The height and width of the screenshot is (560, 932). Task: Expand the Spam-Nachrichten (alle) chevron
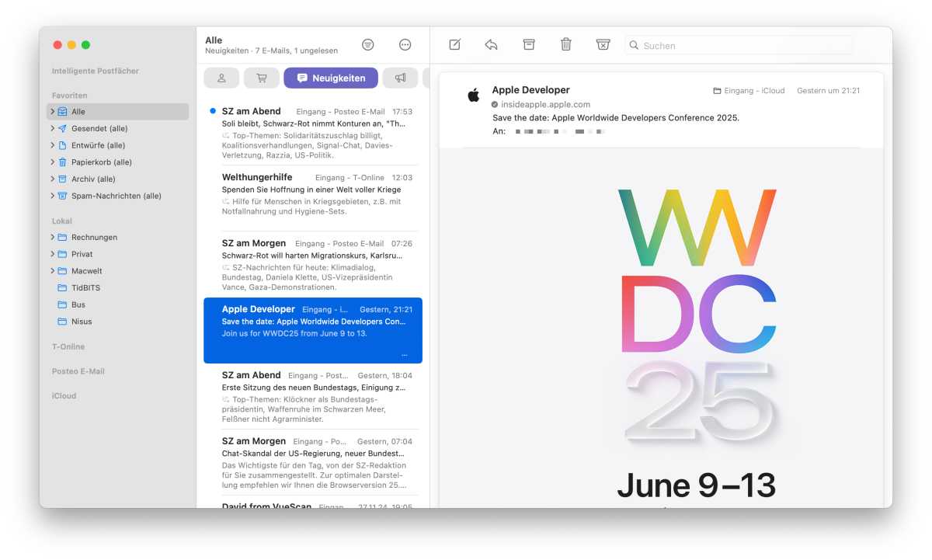click(x=52, y=196)
